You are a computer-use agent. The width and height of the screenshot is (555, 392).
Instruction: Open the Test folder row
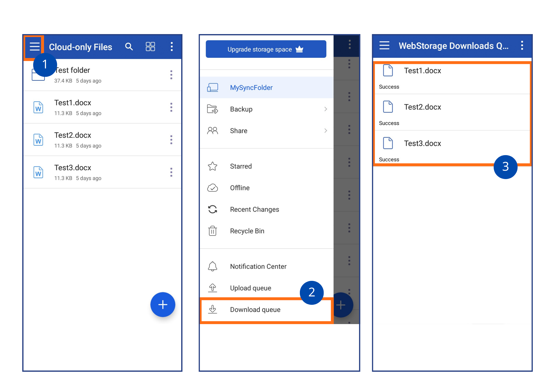pos(102,75)
